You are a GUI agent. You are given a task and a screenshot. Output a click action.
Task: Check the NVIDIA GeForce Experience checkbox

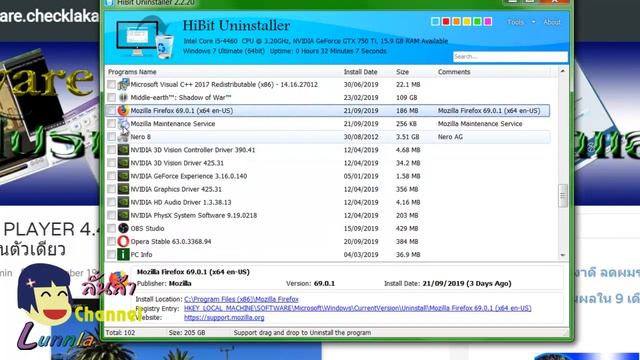111,176
